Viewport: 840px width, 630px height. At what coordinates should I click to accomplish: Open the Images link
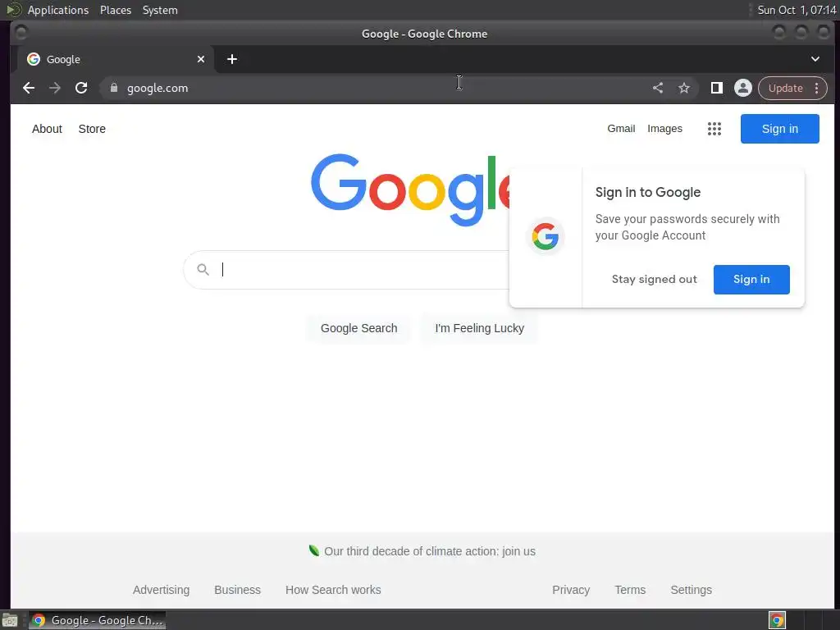(664, 129)
